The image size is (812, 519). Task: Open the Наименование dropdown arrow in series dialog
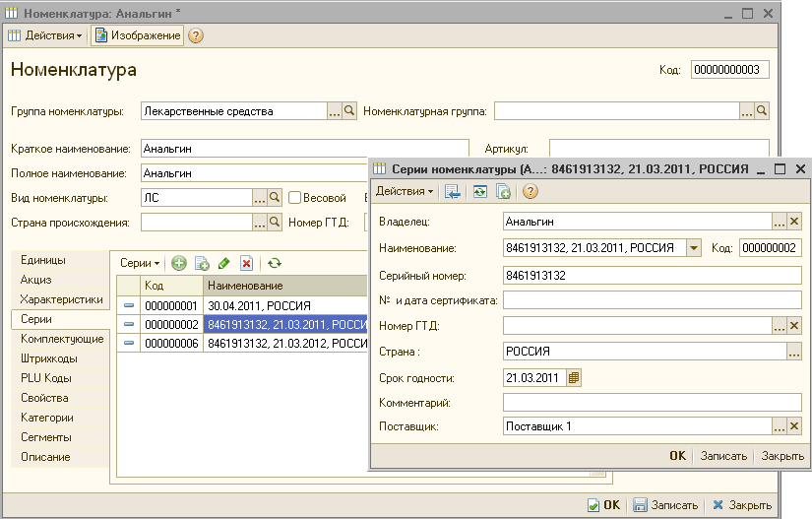[x=693, y=248]
